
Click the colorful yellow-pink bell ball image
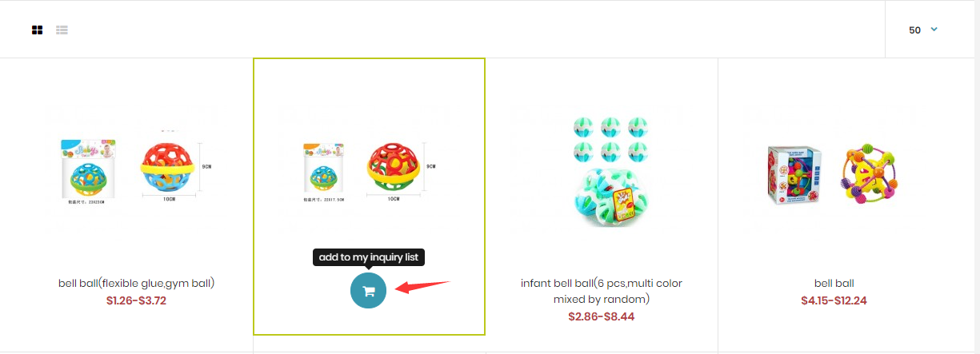point(870,177)
